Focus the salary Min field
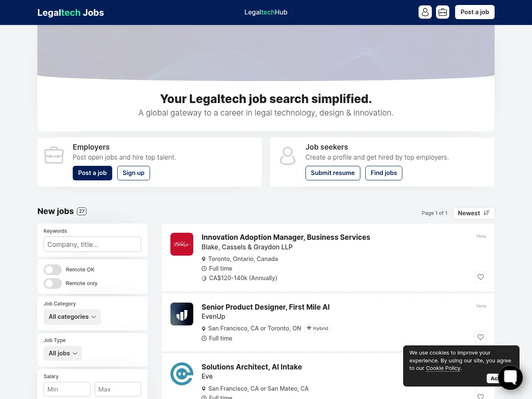Image resolution: width=532 pixels, height=399 pixels. [x=67, y=389]
